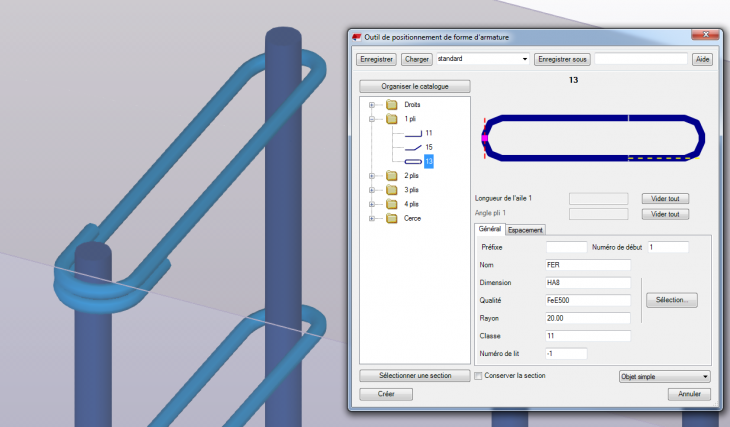Screen dimensions: 730x427
Task: Click Vider tout beside Longueur de l'aile
Action: (x=665, y=199)
